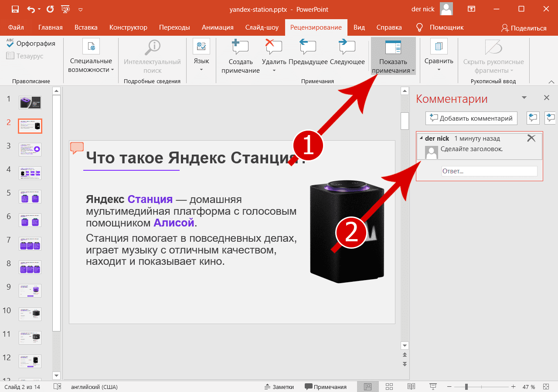Click английский (США) language in status bar

tap(94, 387)
